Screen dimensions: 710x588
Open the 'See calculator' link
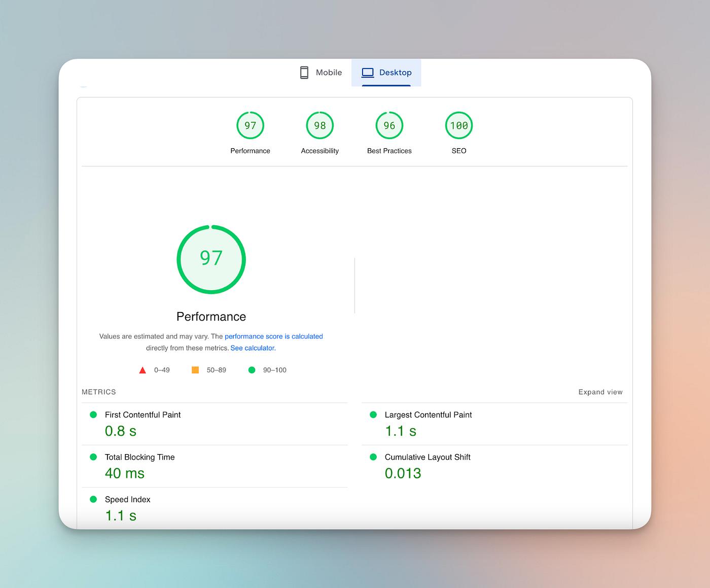[x=253, y=348]
